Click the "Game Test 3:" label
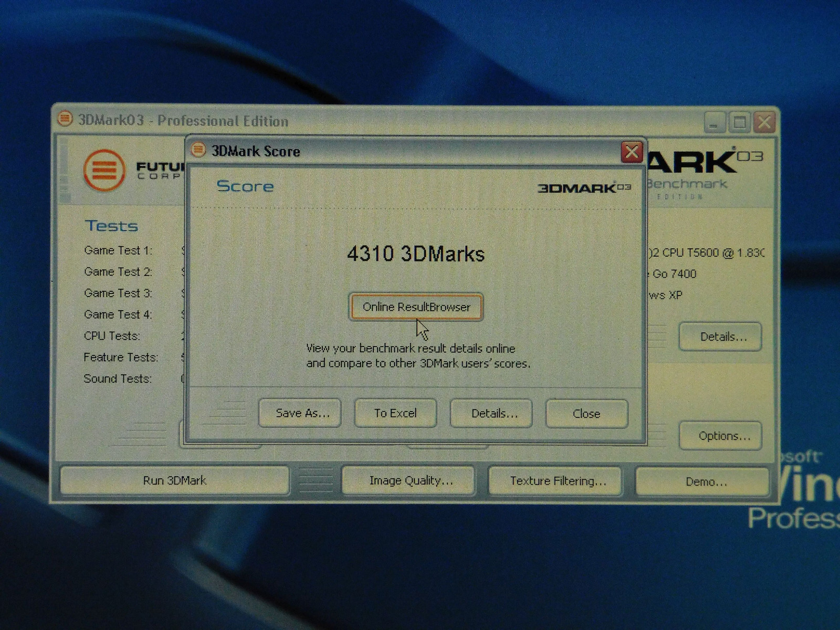This screenshot has height=630, width=840. point(118,293)
